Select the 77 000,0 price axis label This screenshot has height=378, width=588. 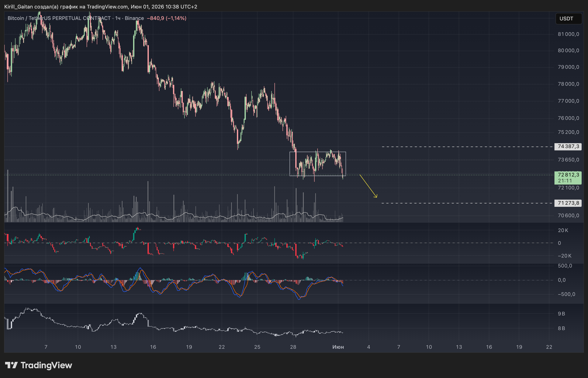point(568,101)
